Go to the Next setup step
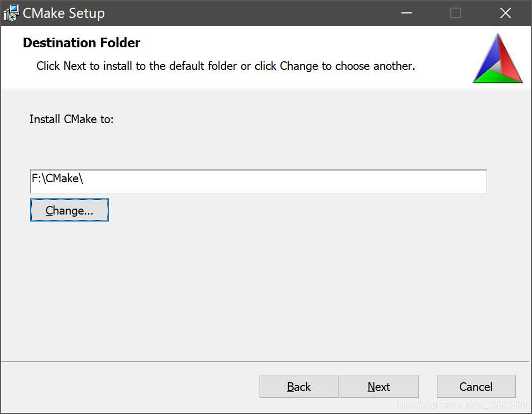Screen dimensions: 532x414 tap(379, 386)
